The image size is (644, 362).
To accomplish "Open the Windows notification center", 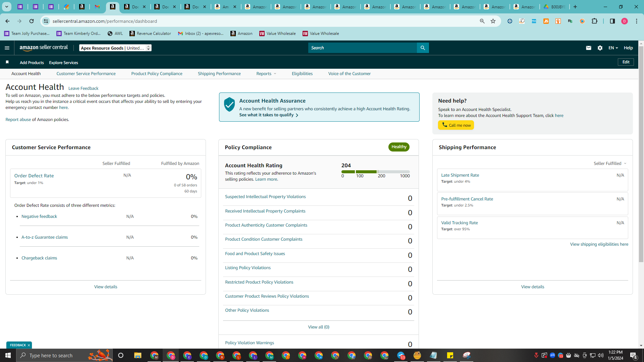I will coord(634,355).
